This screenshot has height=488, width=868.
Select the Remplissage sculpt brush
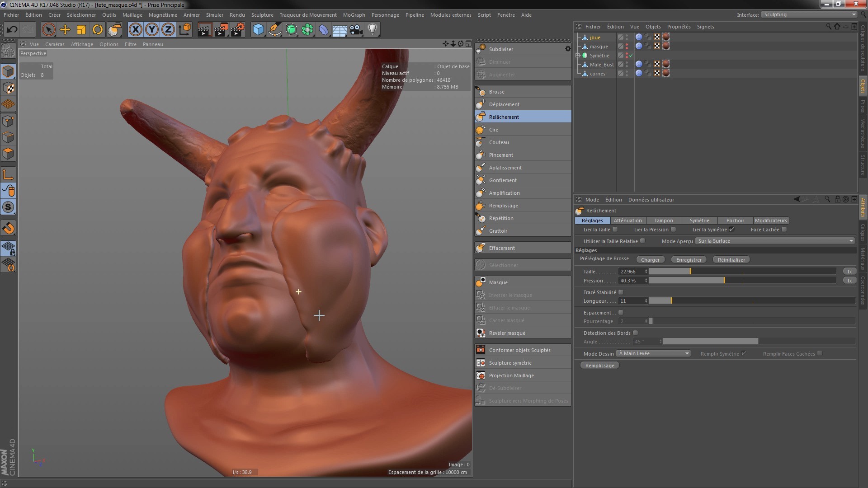coord(523,206)
